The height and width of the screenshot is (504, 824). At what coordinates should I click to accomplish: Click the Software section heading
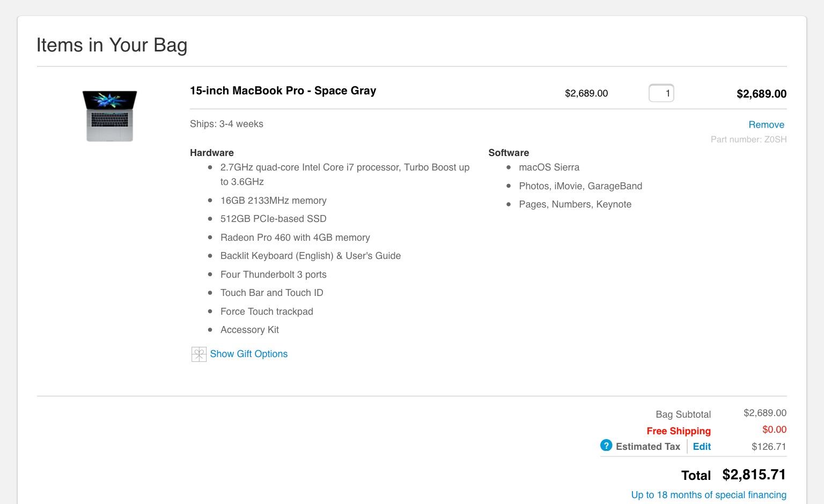click(509, 153)
